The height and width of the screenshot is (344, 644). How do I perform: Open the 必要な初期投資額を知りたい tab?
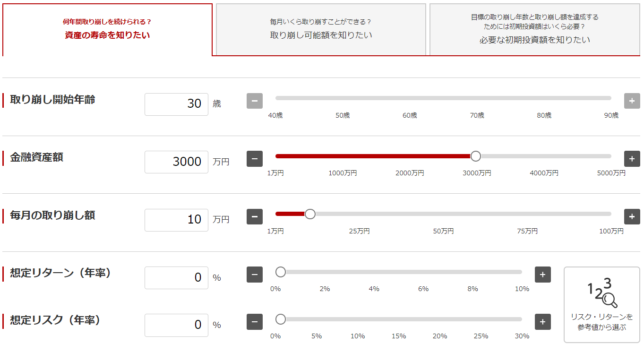tap(535, 30)
